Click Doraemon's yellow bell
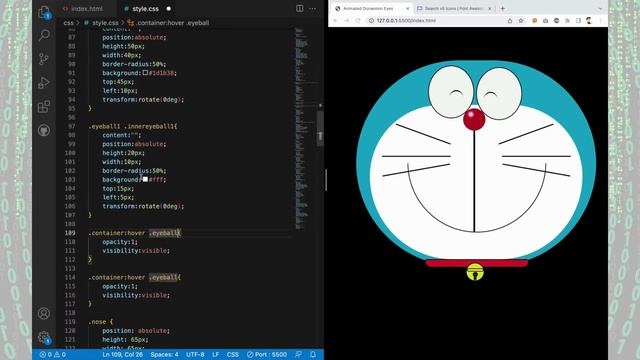The height and width of the screenshot is (360, 640). (x=475, y=272)
